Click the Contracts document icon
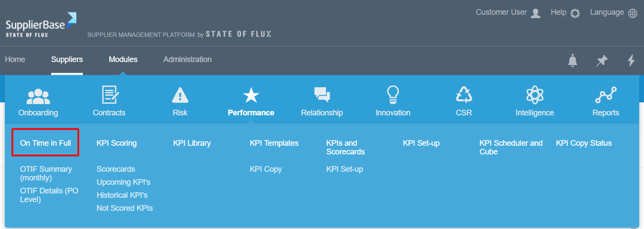Viewport: 644px width, 229px height. click(x=110, y=95)
